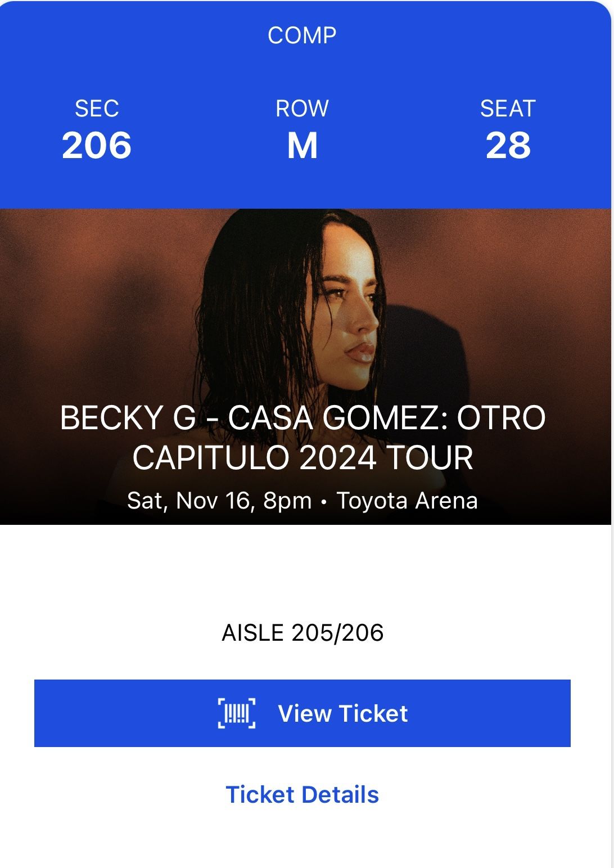
Task: Click the COMP ticket type label
Action: coord(302,35)
